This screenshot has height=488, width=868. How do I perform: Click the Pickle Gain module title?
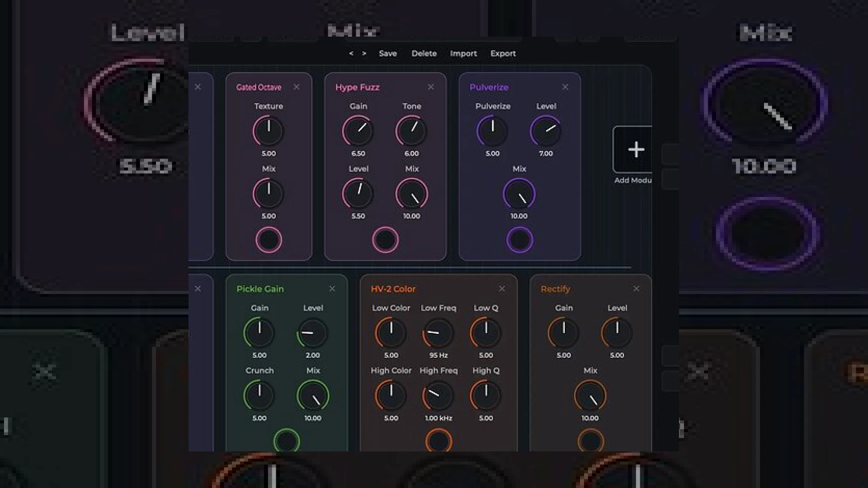pos(260,289)
